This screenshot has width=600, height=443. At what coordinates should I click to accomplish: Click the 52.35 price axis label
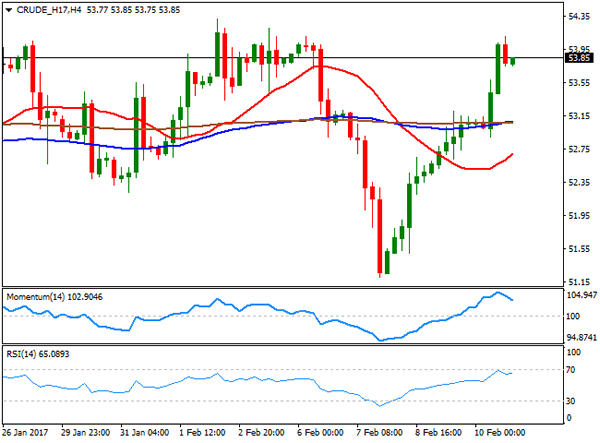tap(579, 182)
